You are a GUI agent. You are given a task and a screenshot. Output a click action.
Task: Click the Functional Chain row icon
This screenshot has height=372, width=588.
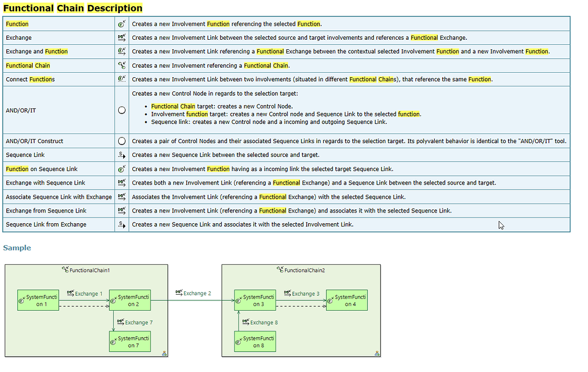122,65
